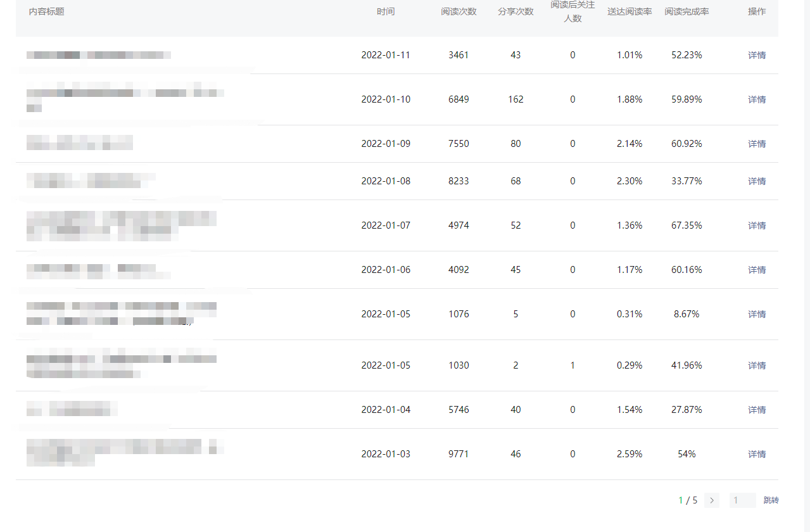Click the completion rate 52.23%
Image resolution: width=810 pixels, height=532 pixels.
pyautogui.click(x=687, y=55)
